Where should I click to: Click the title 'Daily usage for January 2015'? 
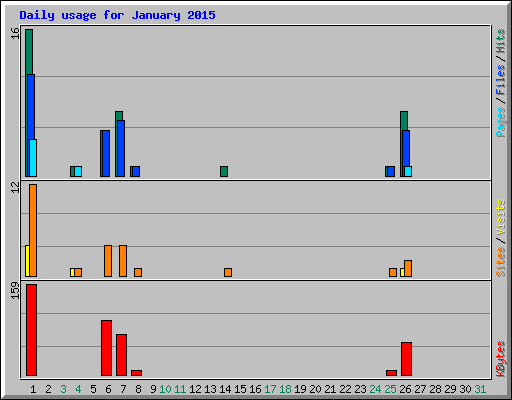coord(117,15)
